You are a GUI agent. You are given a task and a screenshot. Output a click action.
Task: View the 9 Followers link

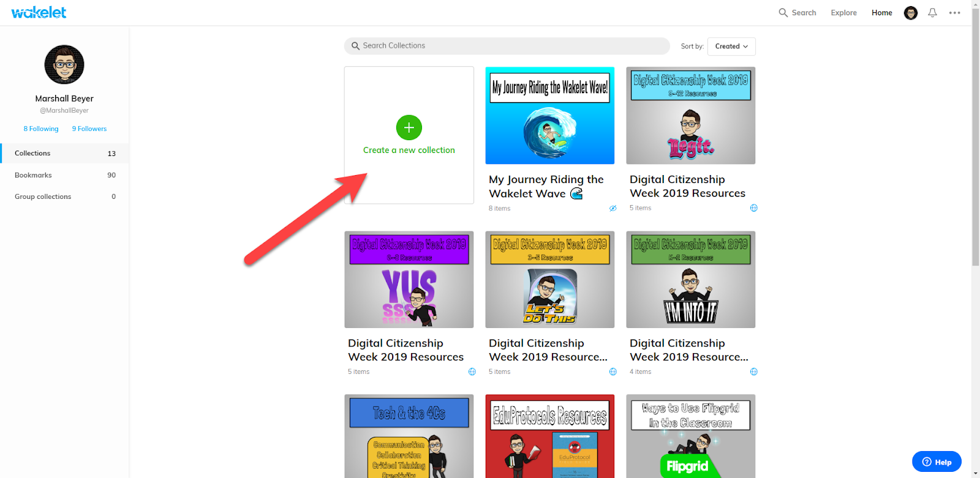click(x=89, y=129)
